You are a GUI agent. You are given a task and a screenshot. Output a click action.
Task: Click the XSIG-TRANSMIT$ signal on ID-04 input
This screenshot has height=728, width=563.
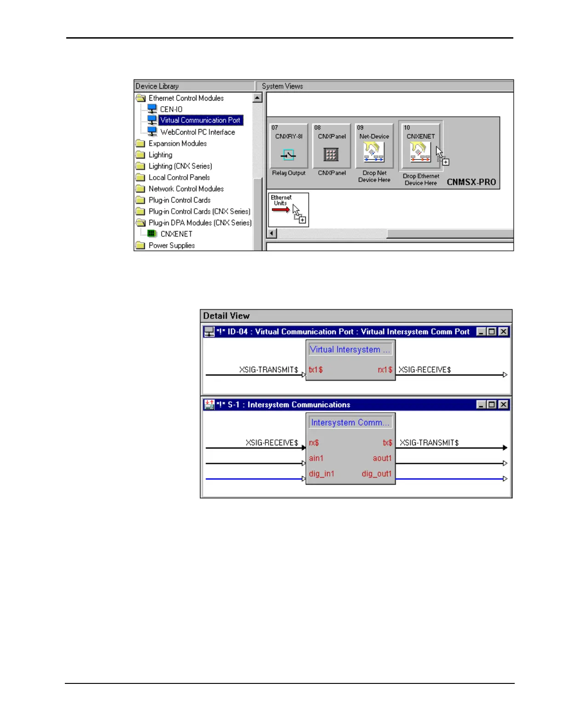pos(269,370)
